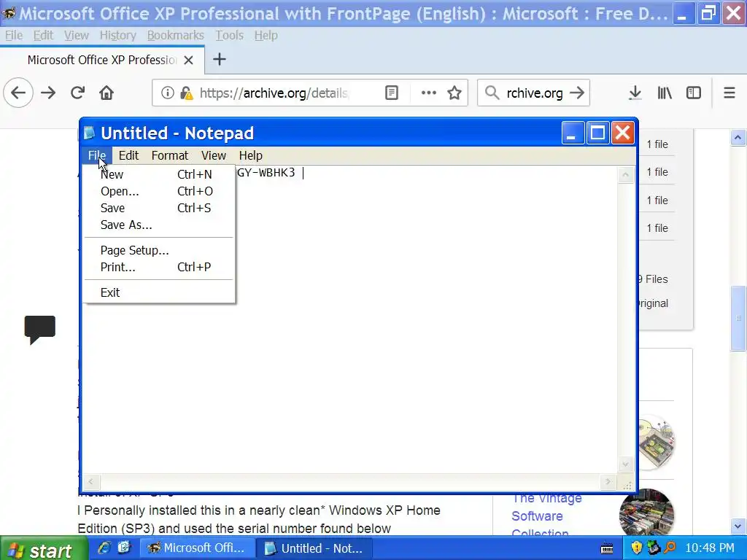Open Firefox Bookmarks menu
Screen dimensions: 747x560
pyautogui.click(x=175, y=35)
